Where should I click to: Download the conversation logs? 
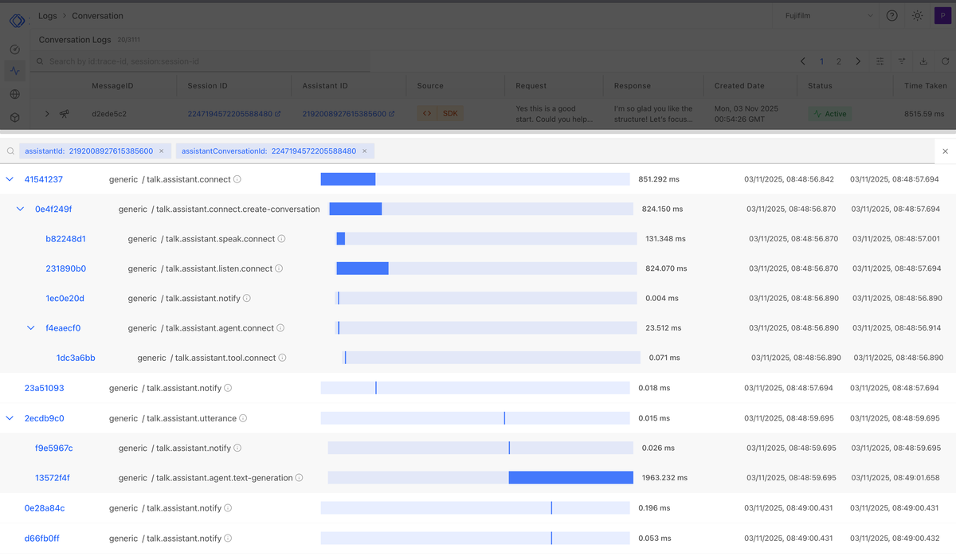tap(924, 61)
